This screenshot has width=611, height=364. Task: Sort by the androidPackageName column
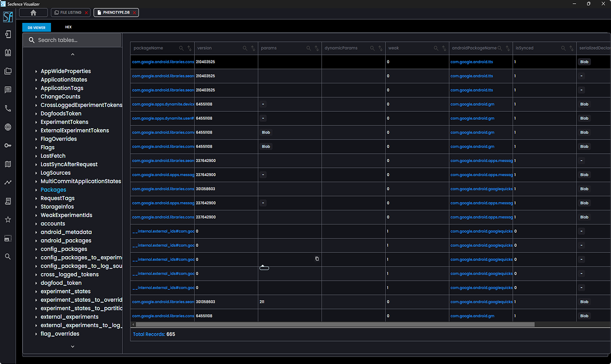click(x=508, y=48)
